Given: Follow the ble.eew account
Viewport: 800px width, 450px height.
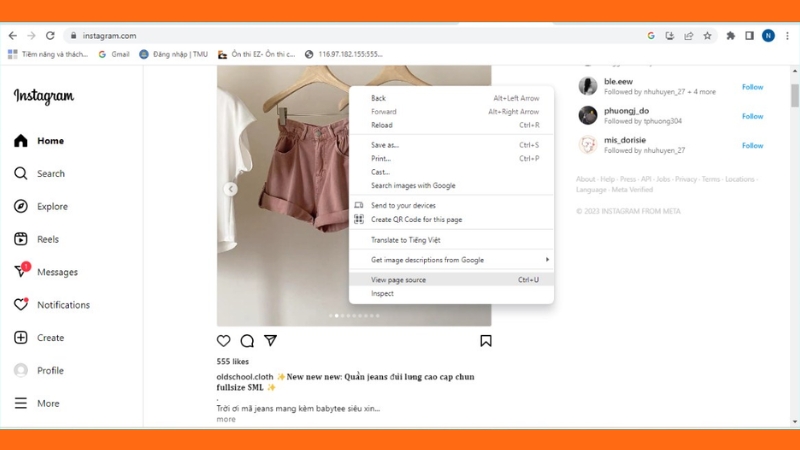Looking at the screenshot, I should point(752,87).
